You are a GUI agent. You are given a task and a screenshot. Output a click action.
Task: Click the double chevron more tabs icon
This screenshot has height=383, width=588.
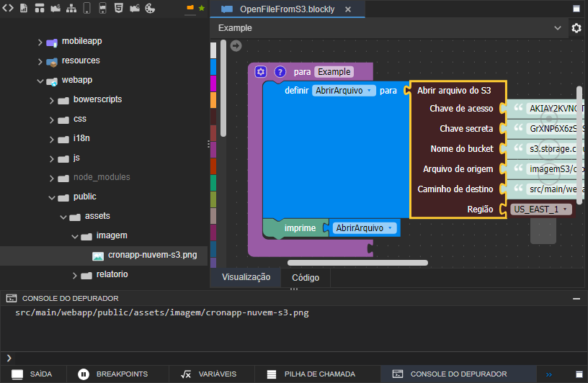(549, 374)
